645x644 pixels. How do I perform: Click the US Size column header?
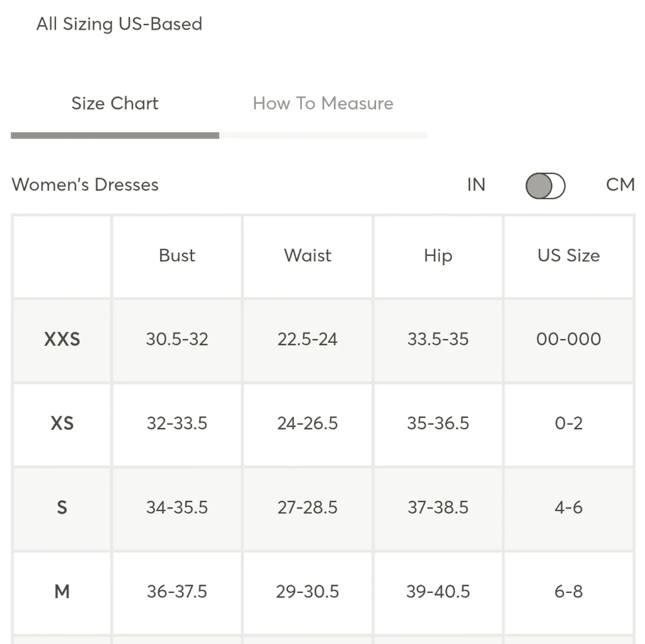tap(568, 256)
